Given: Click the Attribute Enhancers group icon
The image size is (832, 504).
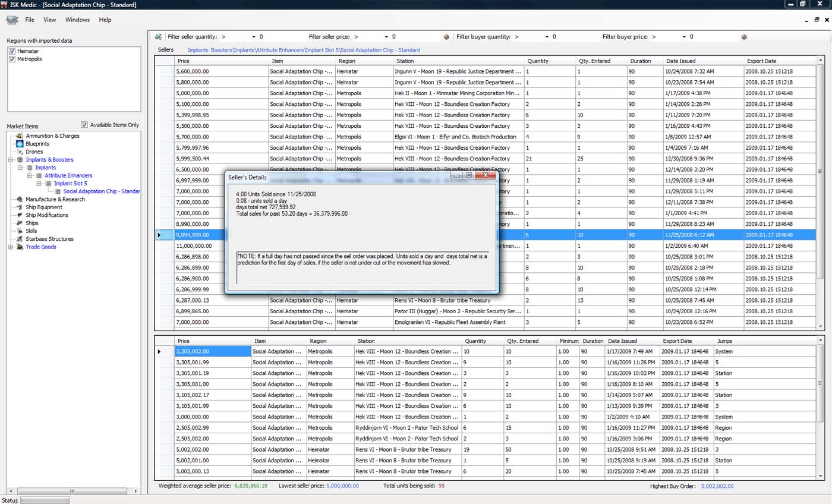Looking at the screenshot, I should point(39,176).
